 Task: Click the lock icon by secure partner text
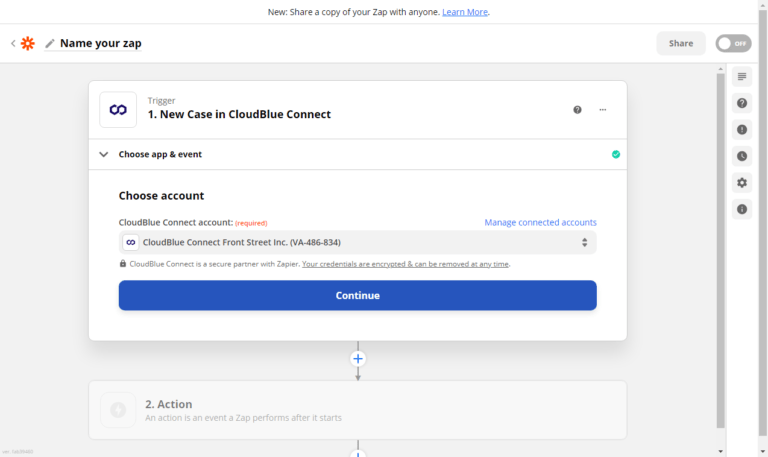[x=123, y=264]
